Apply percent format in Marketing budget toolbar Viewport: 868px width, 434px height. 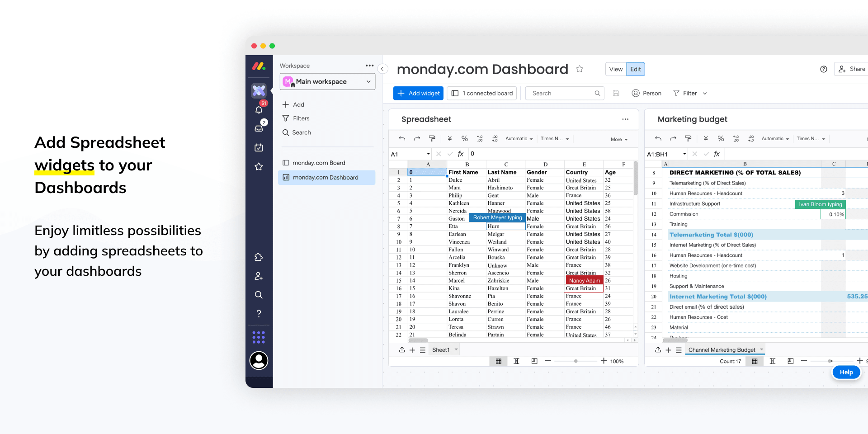pyautogui.click(x=721, y=138)
